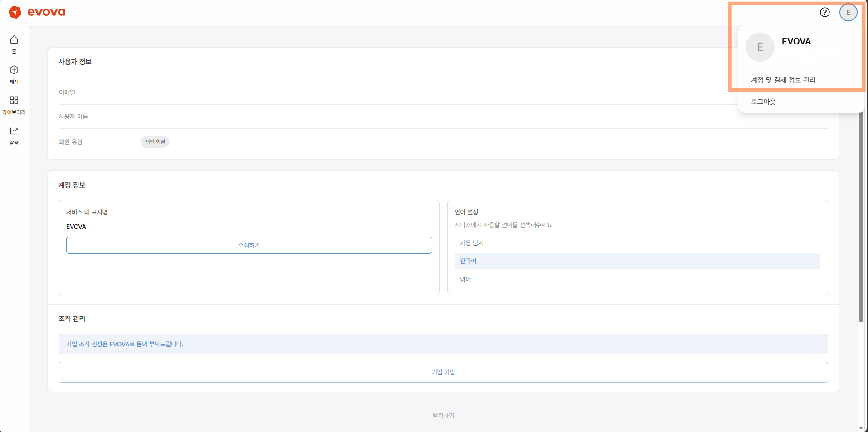This screenshot has width=868, height=432.
Task: Open the Create (제작) sidebar icon
Action: click(x=14, y=70)
